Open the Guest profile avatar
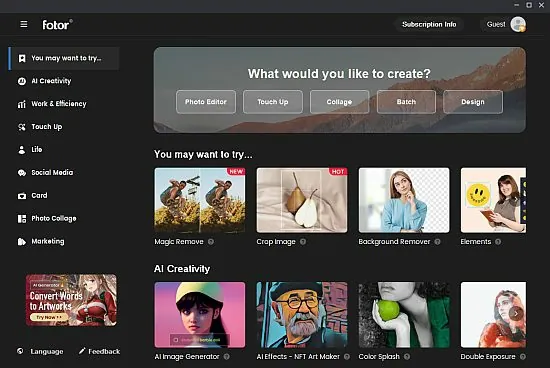 [518, 25]
